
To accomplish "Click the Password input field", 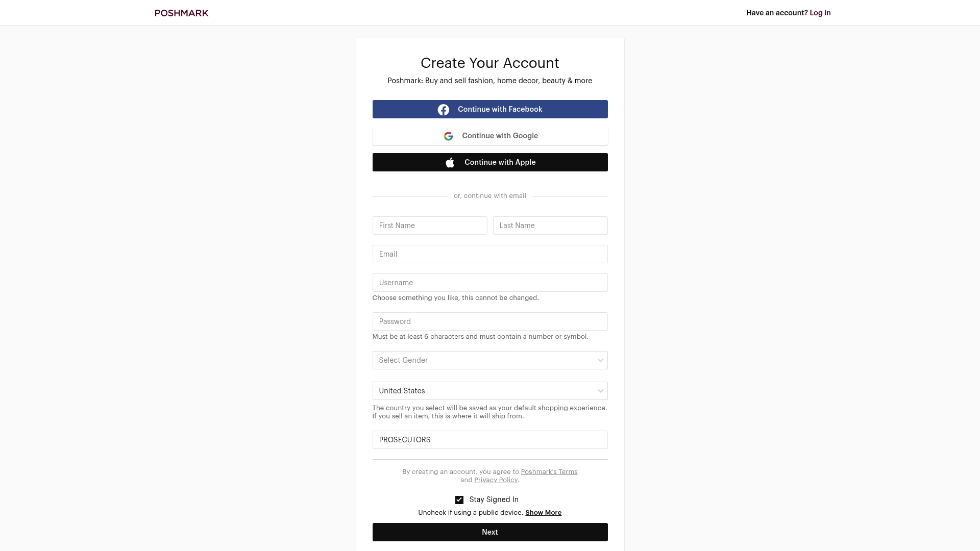I will (490, 321).
